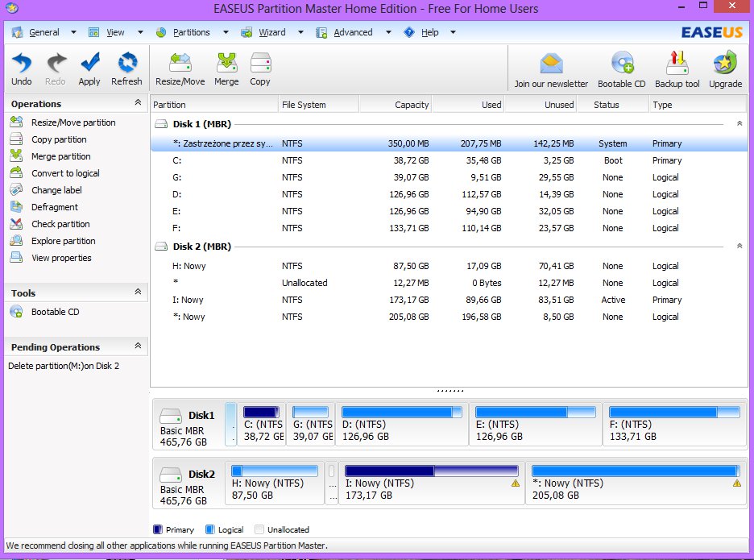Expand the dropdown arrow beside Partitions

[x=226, y=32]
